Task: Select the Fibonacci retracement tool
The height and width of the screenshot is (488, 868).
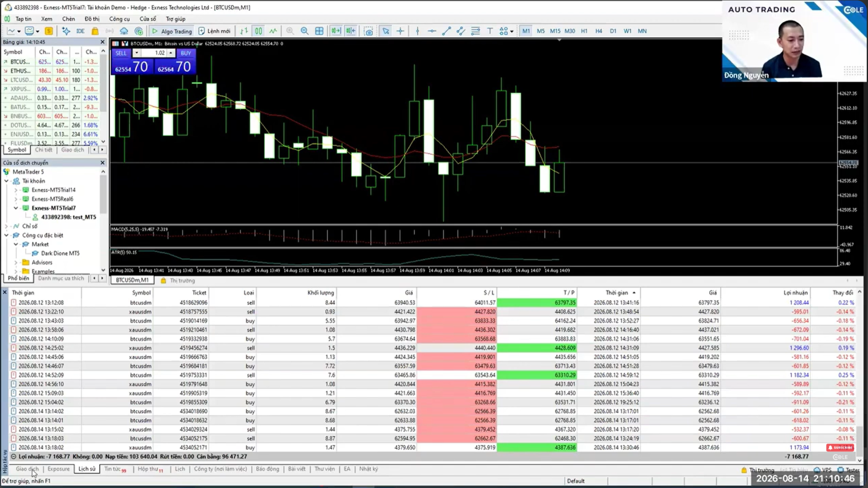Action: coord(476,31)
